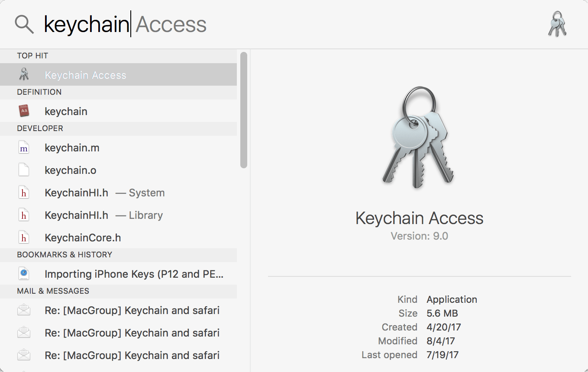Click the magnifying glass search icon
This screenshot has height=372, width=588.
coord(24,24)
